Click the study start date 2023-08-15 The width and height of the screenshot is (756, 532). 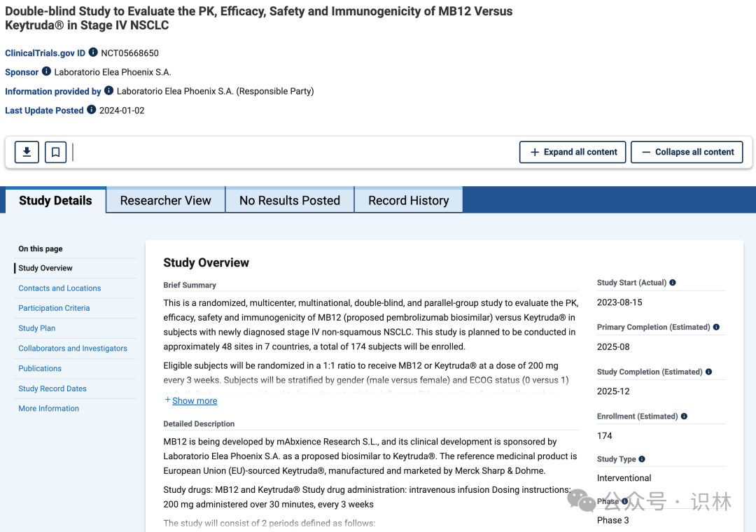[x=619, y=302]
